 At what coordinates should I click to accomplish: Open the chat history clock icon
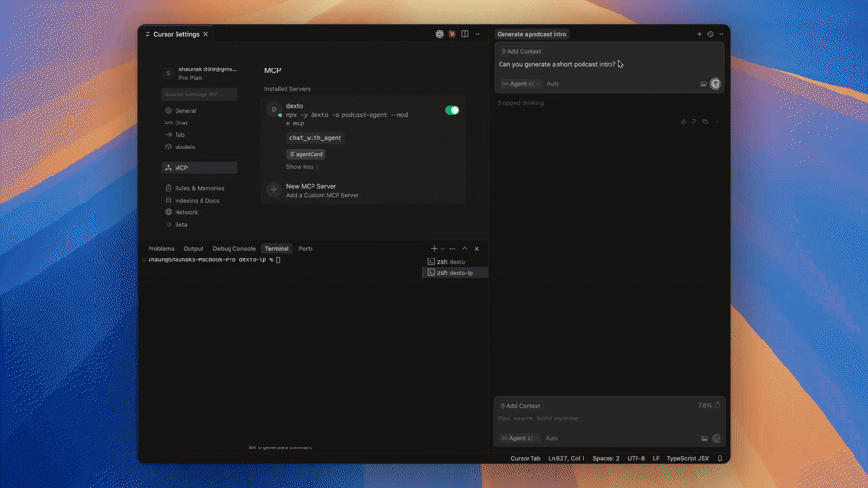(710, 34)
